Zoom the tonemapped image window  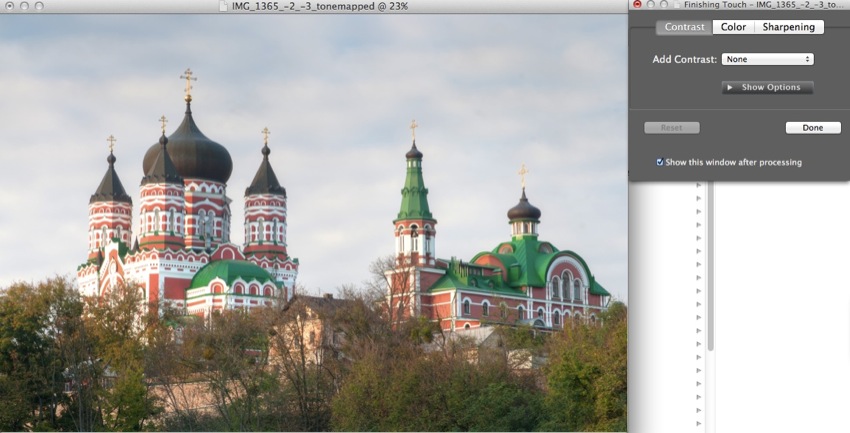pyautogui.click(x=39, y=6)
